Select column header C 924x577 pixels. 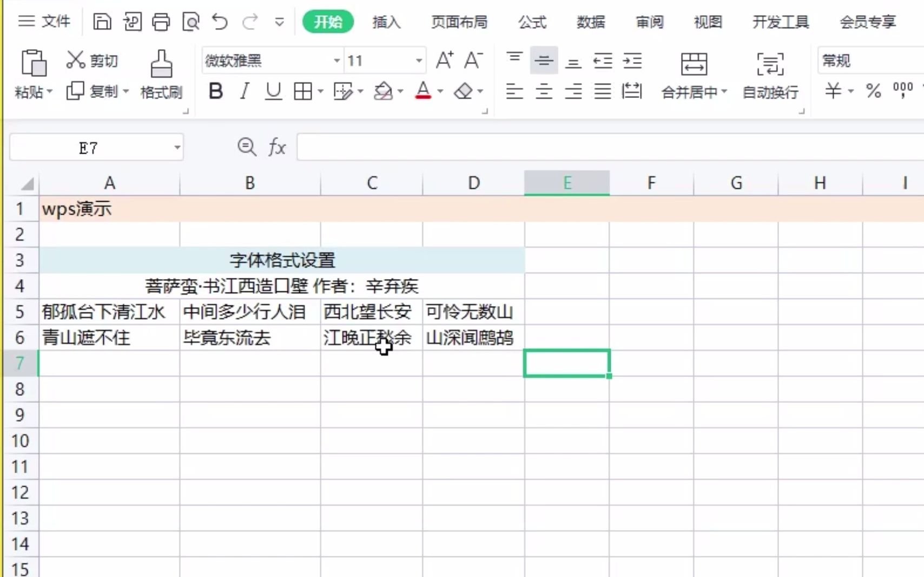(x=372, y=183)
